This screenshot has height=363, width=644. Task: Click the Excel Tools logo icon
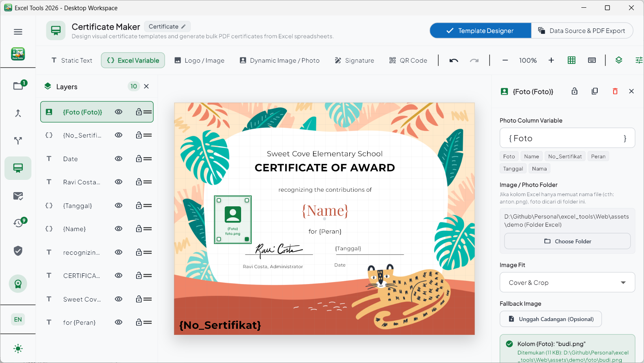pyautogui.click(x=18, y=54)
